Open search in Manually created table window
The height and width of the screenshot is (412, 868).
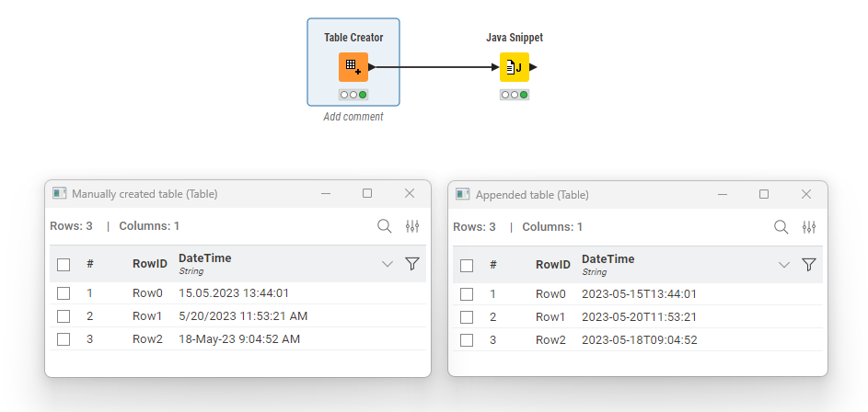(385, 226)
